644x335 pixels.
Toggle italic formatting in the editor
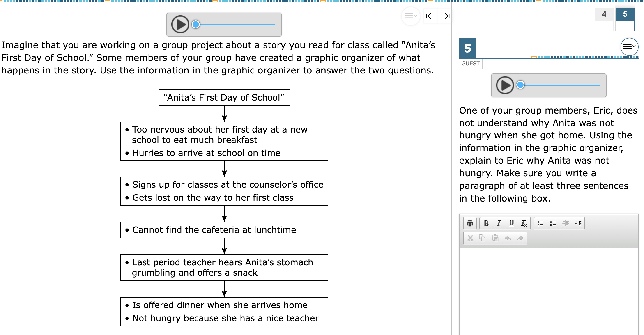(x=499, y=223)
